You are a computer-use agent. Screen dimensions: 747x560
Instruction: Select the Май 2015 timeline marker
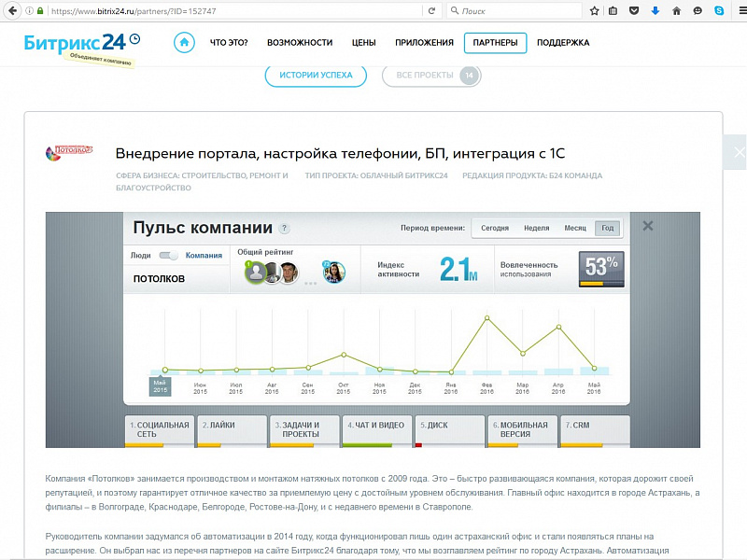160,386
